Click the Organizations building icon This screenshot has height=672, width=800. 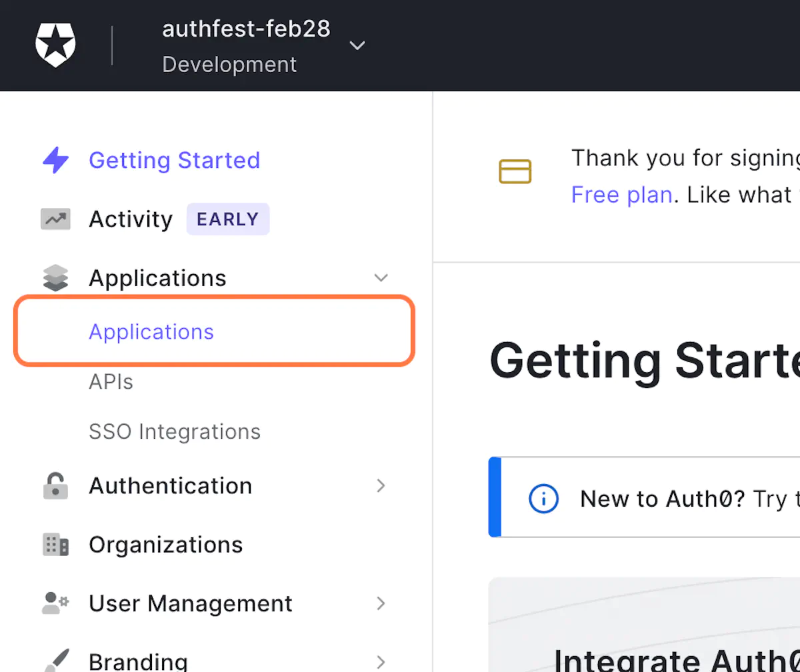coord(55,545)
